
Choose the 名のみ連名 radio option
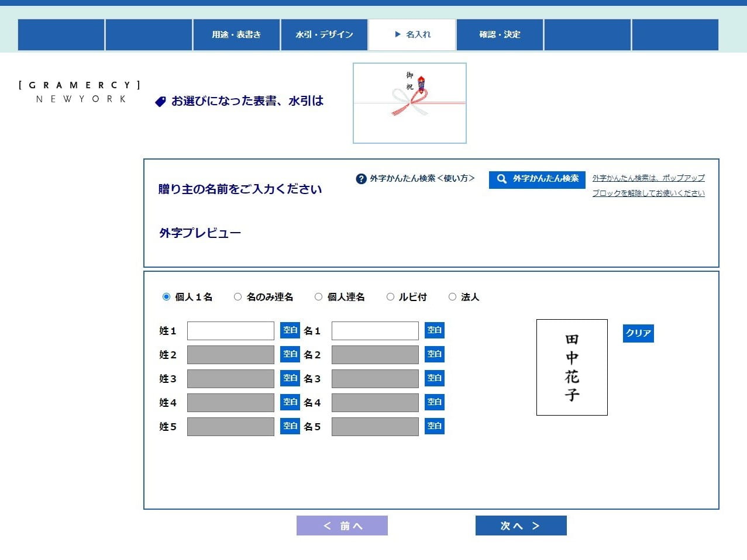click(x=238, y=297)
